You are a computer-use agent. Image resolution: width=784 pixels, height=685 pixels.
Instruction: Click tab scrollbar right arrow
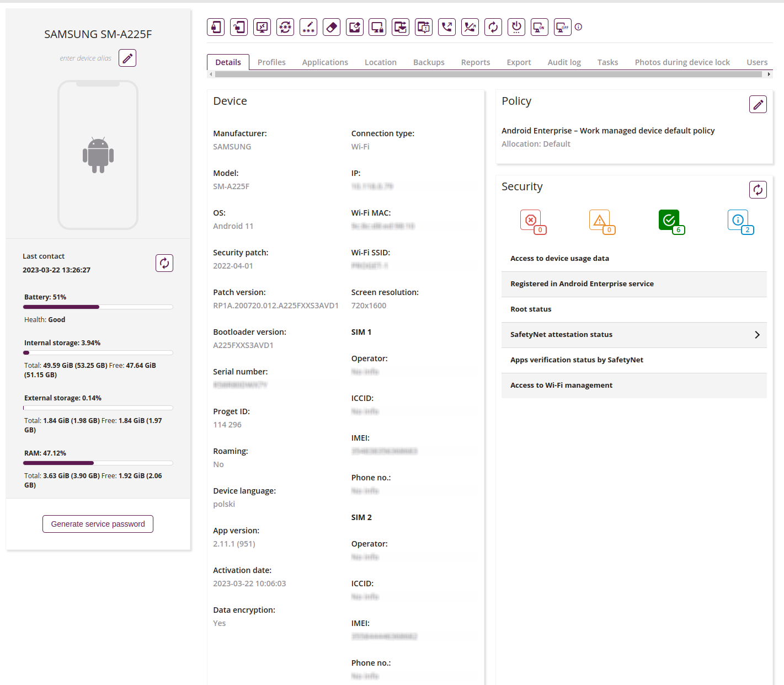pos(769,74)
